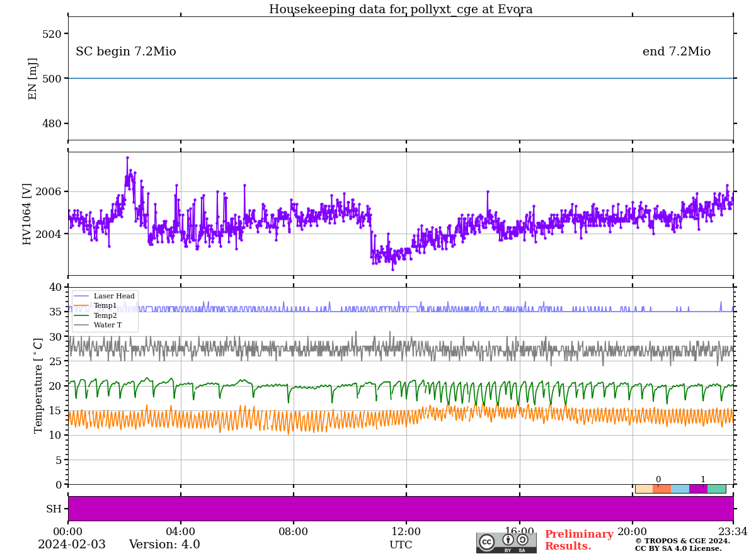Viewport: 756px width, 554px height.
Task: Click the 'Temperature [°C]' axis label
Action: [x=38, y=385]
